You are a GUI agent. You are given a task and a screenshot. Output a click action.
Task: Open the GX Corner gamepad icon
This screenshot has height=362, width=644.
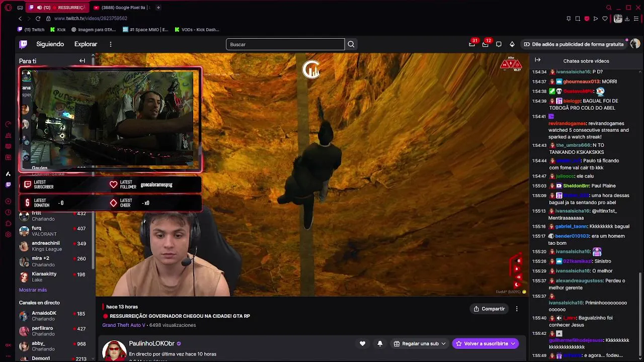coord(20,8)
